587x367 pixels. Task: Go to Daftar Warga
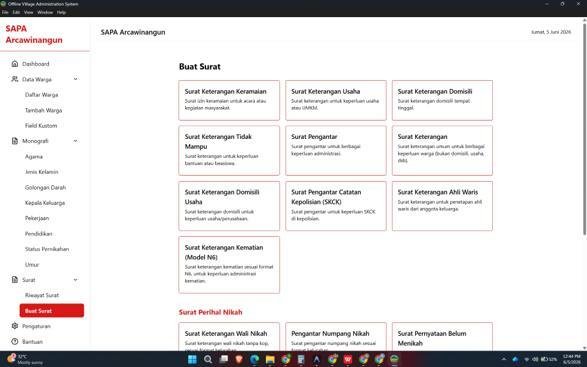tap(42, 95)
